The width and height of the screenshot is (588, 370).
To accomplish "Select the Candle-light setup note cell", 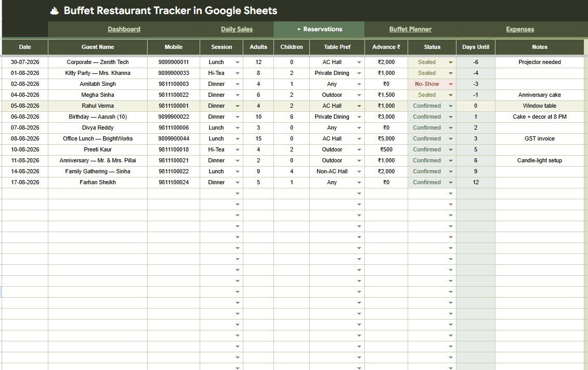I will click(x=539, y=160).
